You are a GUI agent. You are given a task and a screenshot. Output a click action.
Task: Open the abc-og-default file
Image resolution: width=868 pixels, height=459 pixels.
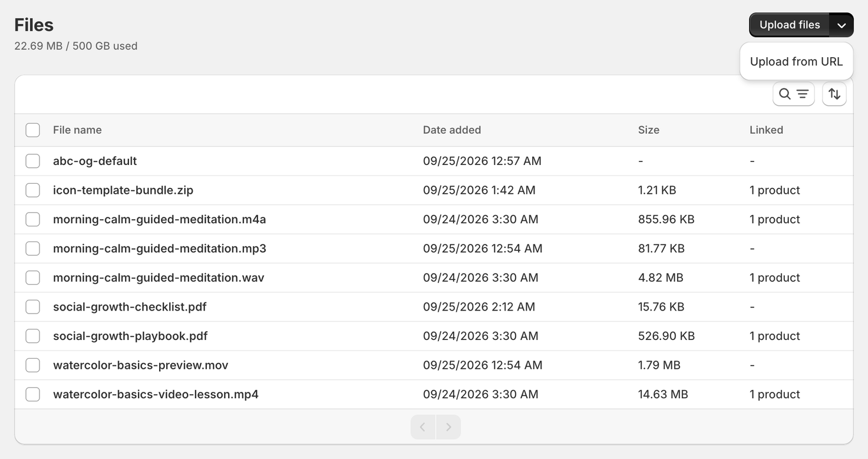click(x=95, y=161)
